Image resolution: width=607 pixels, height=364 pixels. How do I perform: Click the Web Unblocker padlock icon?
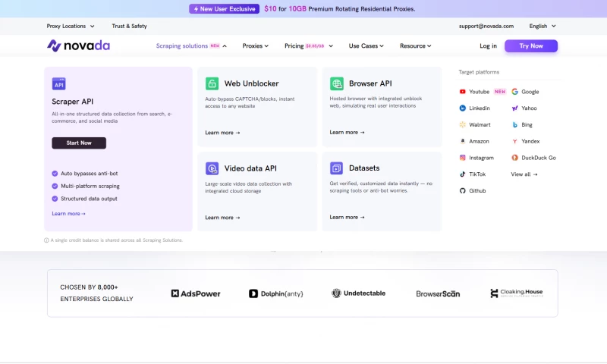[212, 83]
